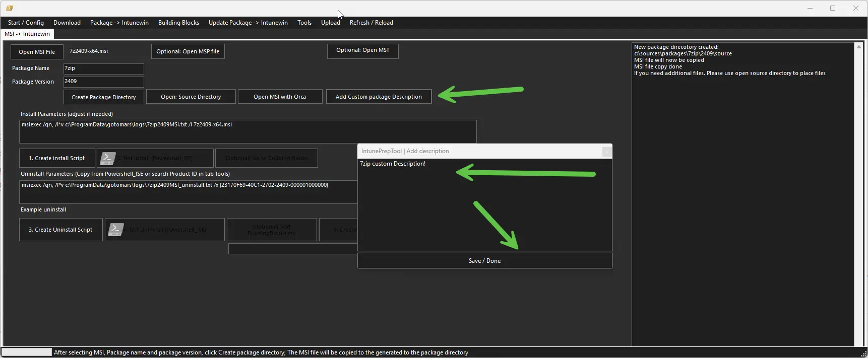Click the log line 'MSI file copy done'

click(658, 66)
